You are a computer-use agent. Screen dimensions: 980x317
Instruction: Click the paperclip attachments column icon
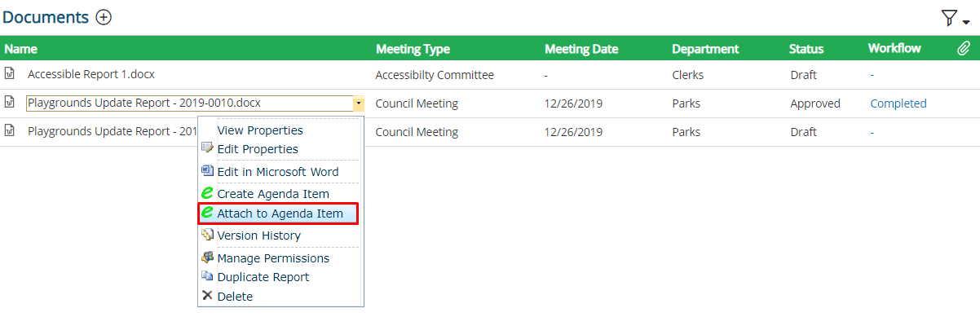click(963, 49)
